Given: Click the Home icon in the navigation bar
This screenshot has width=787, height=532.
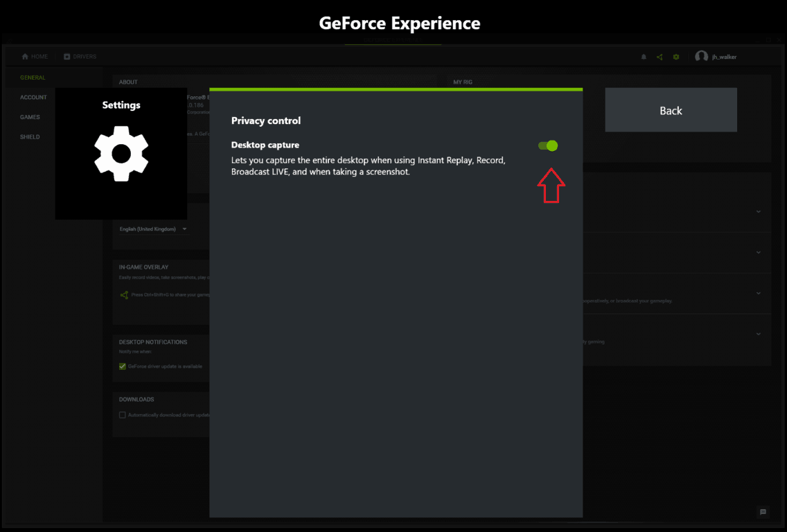Looking at the screenshot, I should pos(25,56).
